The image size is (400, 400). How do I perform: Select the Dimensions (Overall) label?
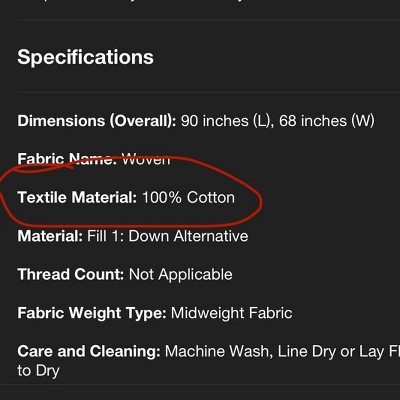97,121
